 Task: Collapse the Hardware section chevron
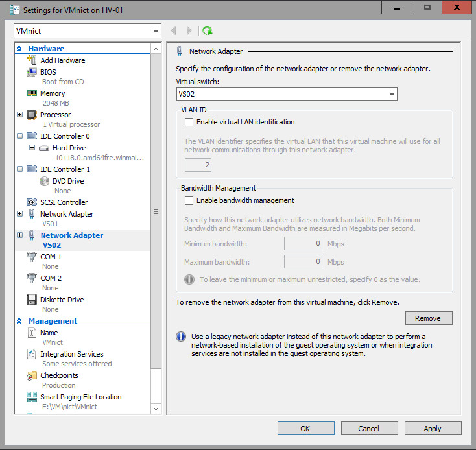click(19, 49)
